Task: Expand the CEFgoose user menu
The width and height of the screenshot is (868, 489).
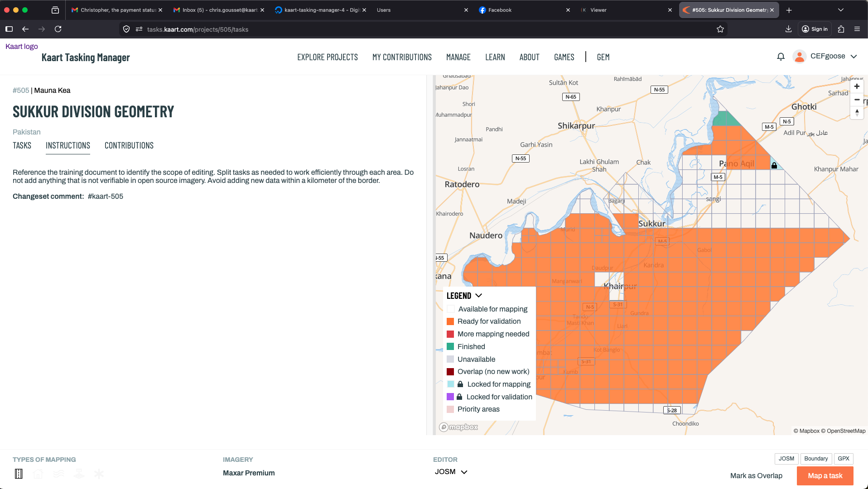Action: pyautogui.click(x=854, y=57)
